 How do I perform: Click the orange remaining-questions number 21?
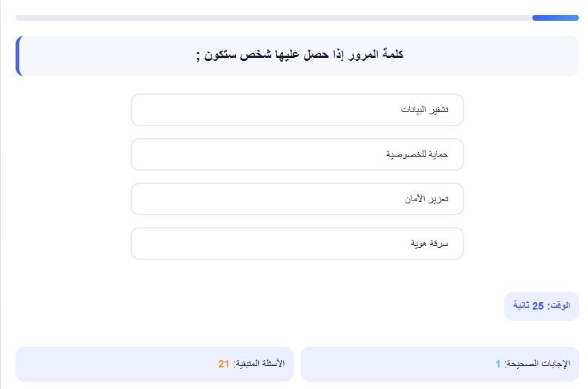coord(223,364)
